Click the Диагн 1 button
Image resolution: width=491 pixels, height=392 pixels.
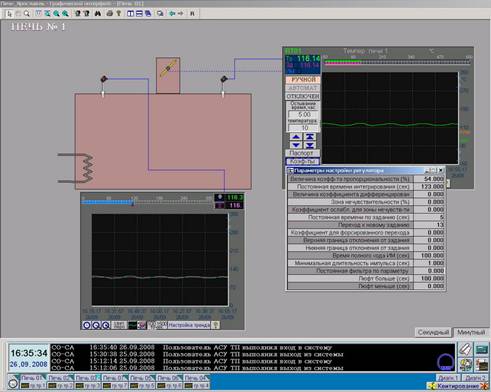coord(448,378)
